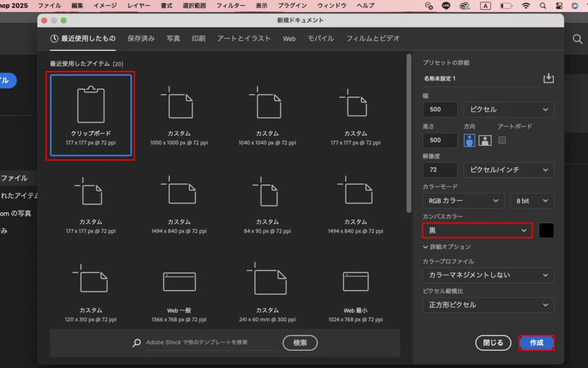588x368 pixels.
Task: Click the save preset icon beside the document name
Action: [x=548, y=78]
